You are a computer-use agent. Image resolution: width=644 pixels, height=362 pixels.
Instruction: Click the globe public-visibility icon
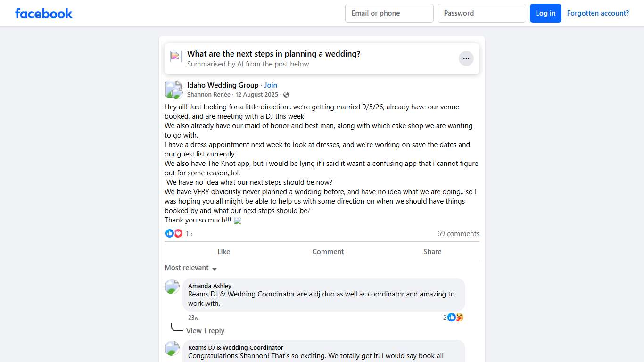(x=286, y=95)
